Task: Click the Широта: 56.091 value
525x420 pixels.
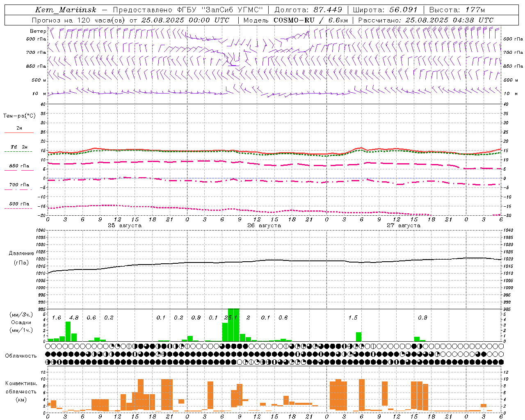Action: (385, 10)
